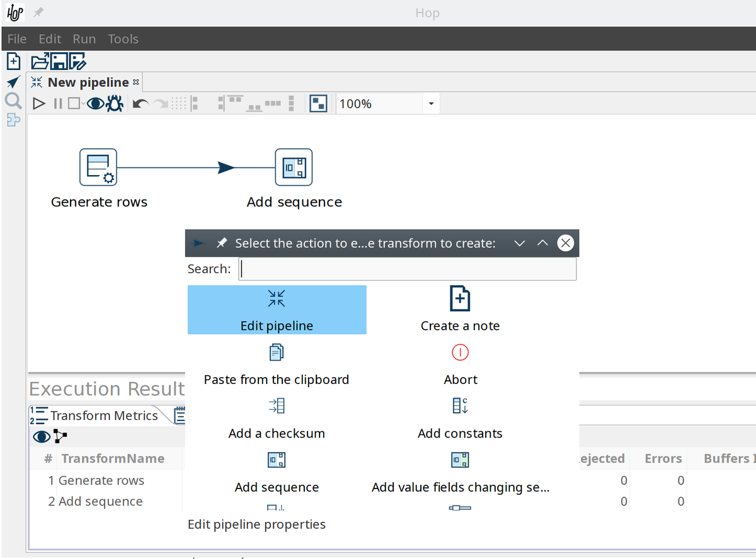756x559 pixels.
Task: Align selected transforms to the right
Action: point(221,104)
